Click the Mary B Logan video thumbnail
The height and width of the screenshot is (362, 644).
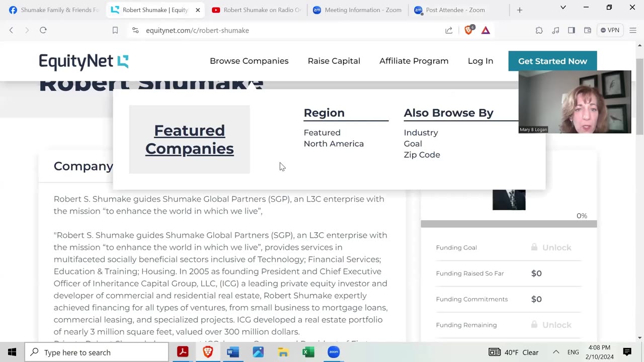pyautogui.click(x=575, y=102)
